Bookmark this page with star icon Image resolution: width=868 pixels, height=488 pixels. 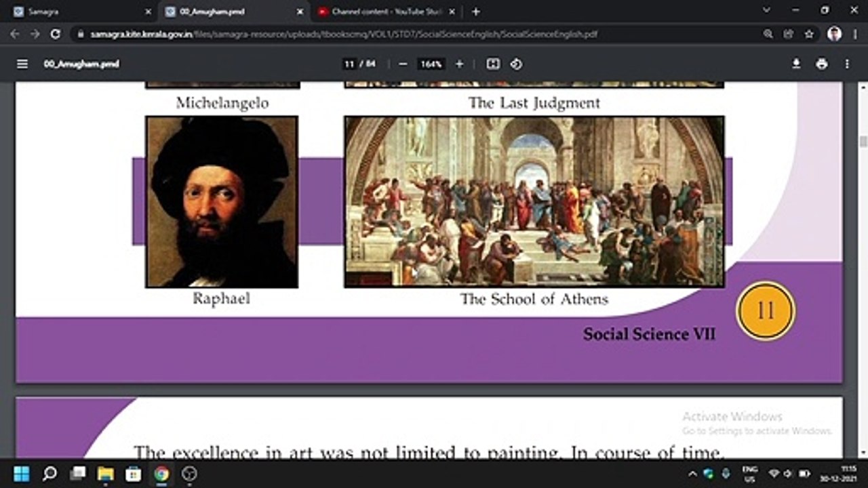click(x=809, y=34)
